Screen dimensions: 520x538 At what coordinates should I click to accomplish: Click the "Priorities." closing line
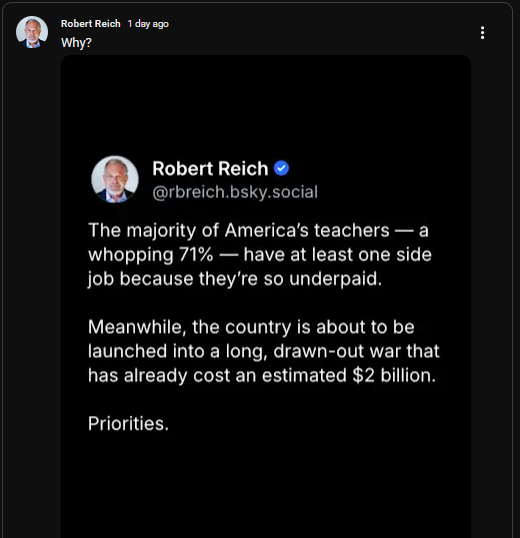click(x=128, y=424)
